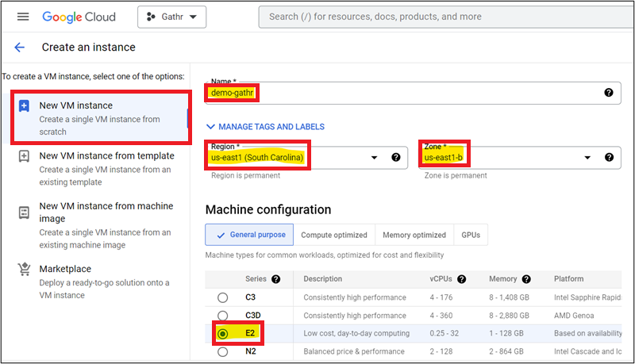Click the vCPUs column help icon
Screen dimensions: 635x364
(x=461, y=279)
